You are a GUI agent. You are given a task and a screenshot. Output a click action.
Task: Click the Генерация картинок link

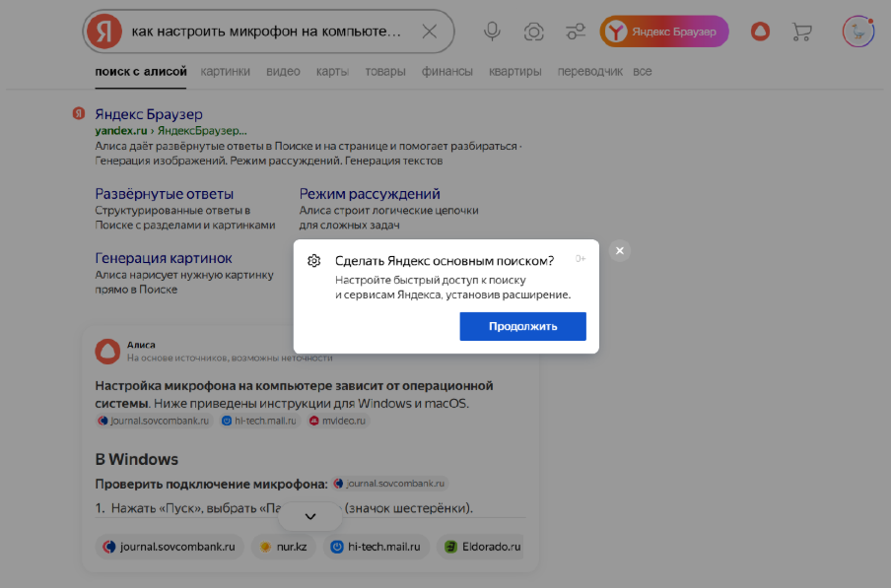point(164,258)
